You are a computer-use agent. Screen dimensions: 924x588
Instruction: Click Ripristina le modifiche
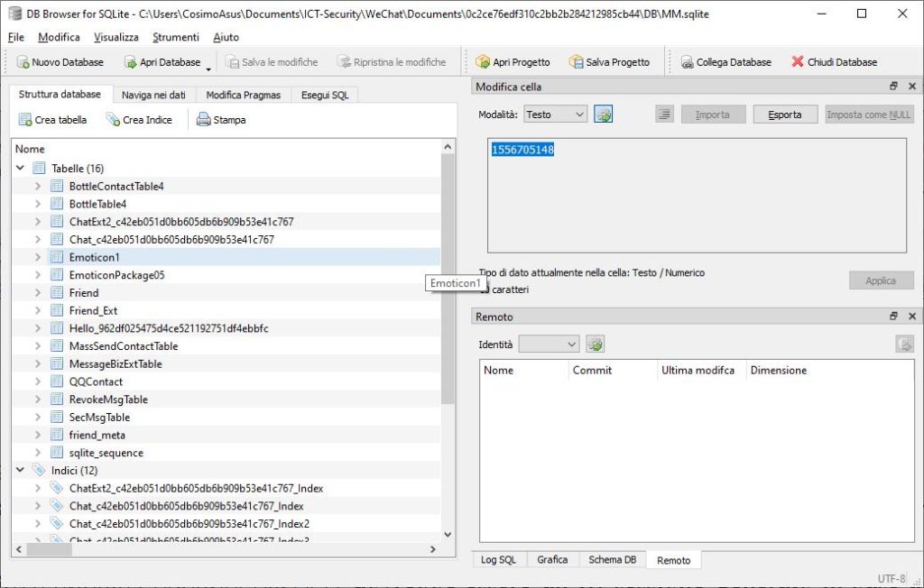(392, 62)
